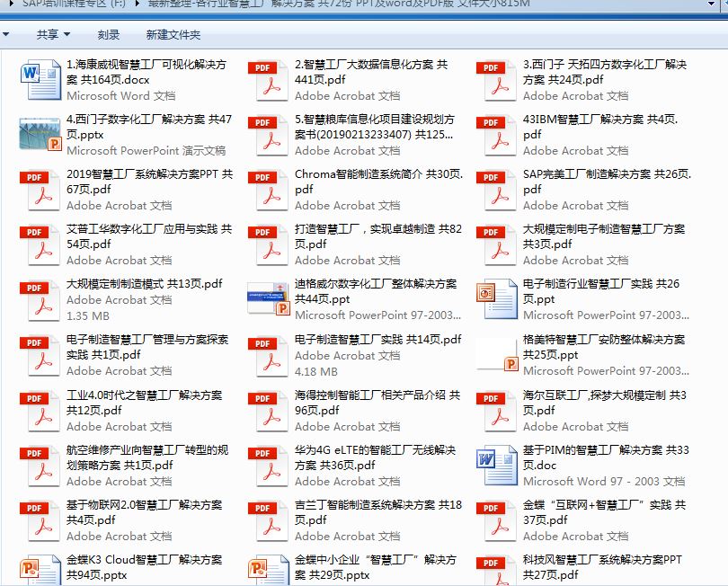Viewport: 728px width, 586px height.
Task: Click PDF icon for 5.智慧粮库信息化项目建设规划方案书
Action: point(269,136)
